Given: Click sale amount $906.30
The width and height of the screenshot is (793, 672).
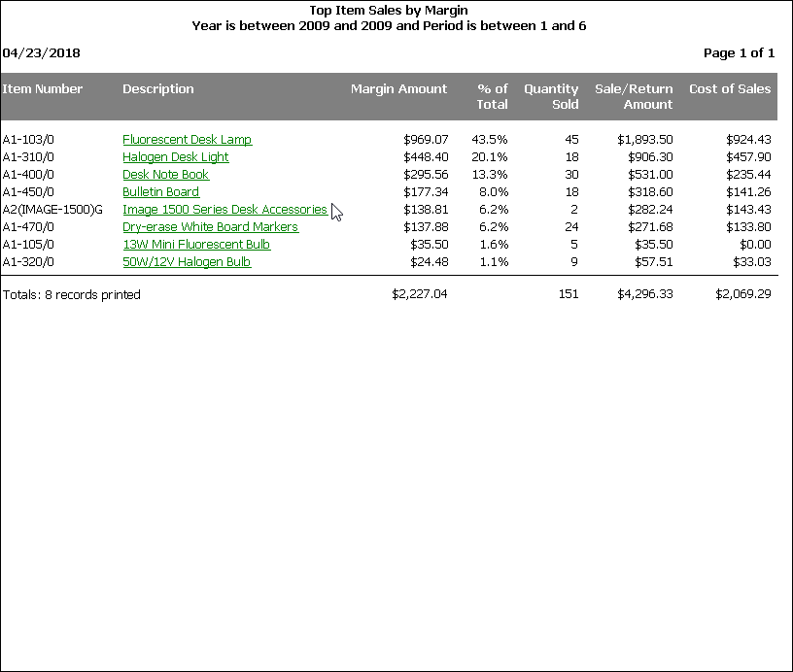Looking at the screenshot, I should click(650, 157).
